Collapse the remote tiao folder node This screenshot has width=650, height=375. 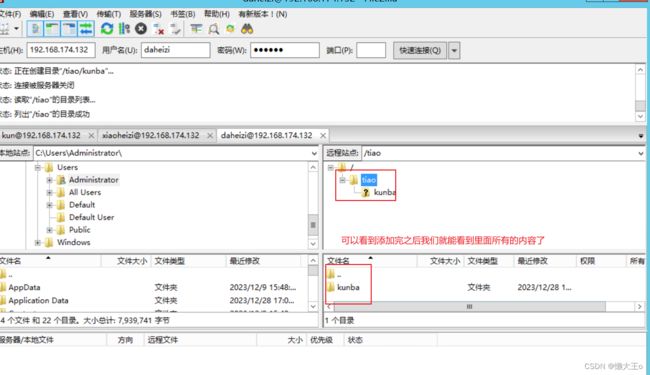point(342,180)
